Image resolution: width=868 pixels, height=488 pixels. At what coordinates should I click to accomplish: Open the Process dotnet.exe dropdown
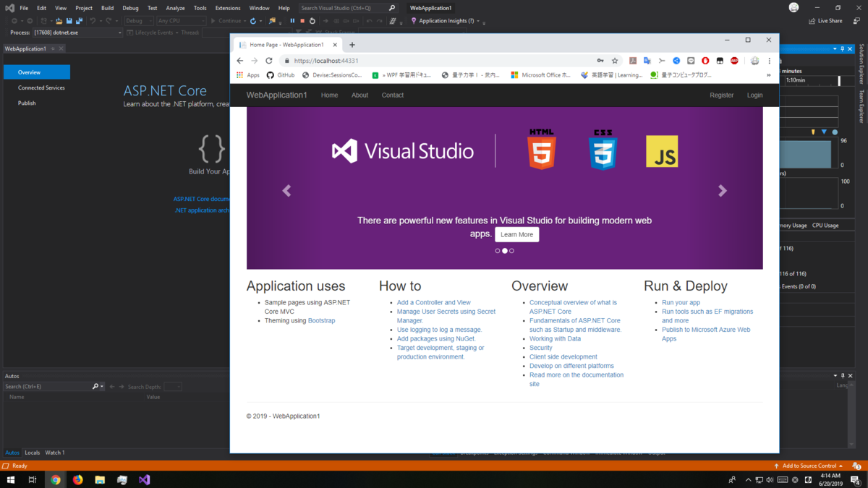[x=77, y=33]
